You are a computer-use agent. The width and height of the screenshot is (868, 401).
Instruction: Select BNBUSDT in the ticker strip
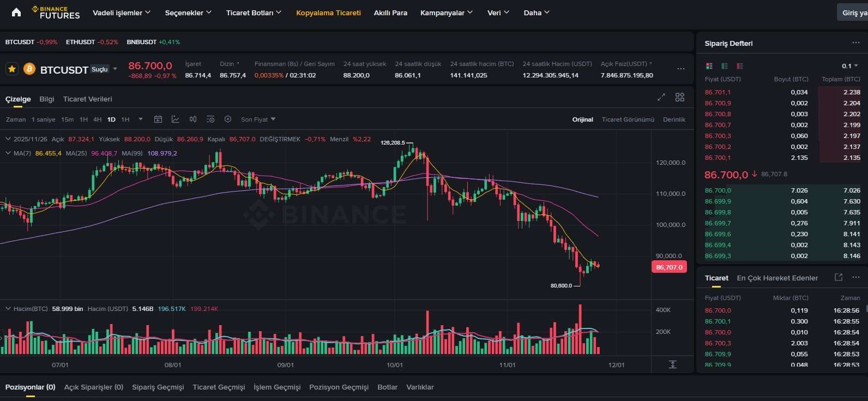pos(153,42)
